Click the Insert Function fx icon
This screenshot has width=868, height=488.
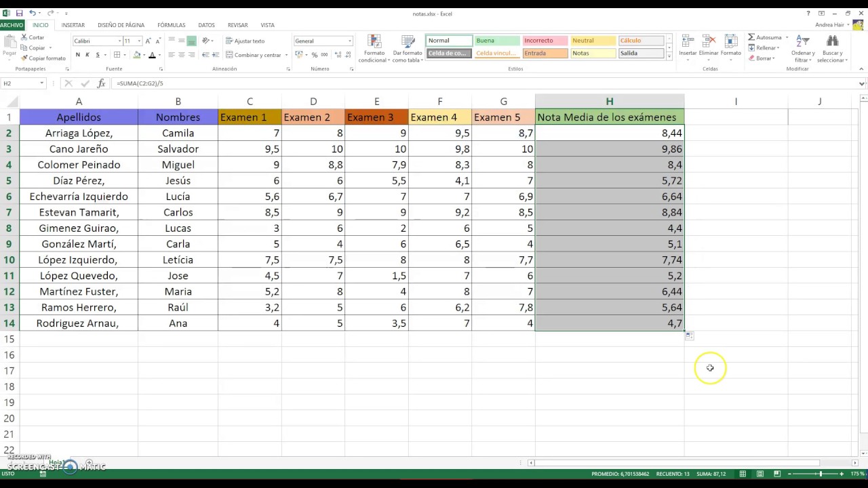coord(101,83)
